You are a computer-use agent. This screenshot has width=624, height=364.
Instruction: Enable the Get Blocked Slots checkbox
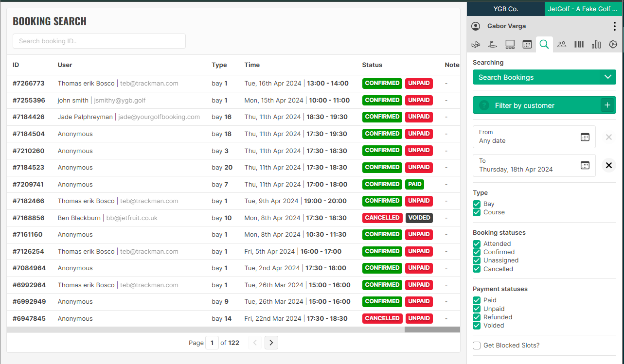477,346
